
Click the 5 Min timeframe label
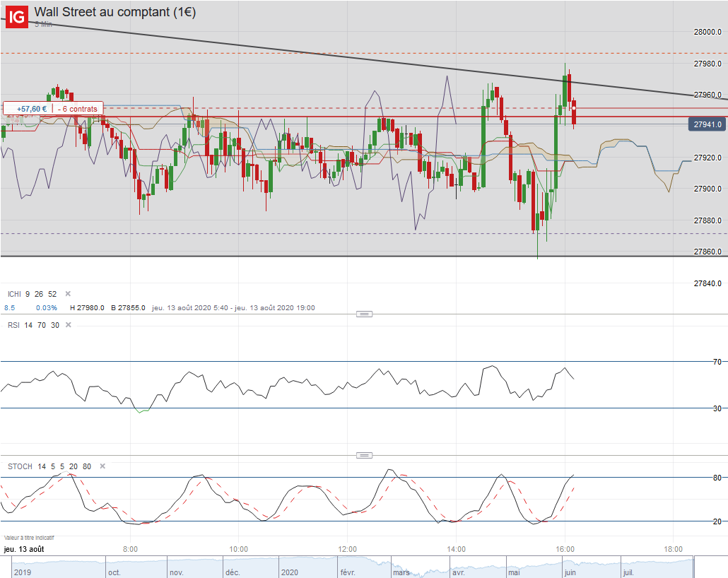coord(43,24)
